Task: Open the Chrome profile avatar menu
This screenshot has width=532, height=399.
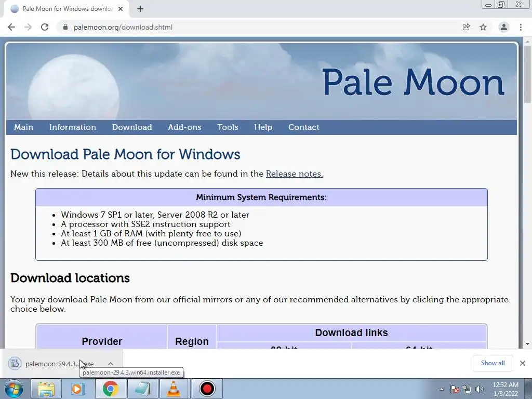Action: 504,27
